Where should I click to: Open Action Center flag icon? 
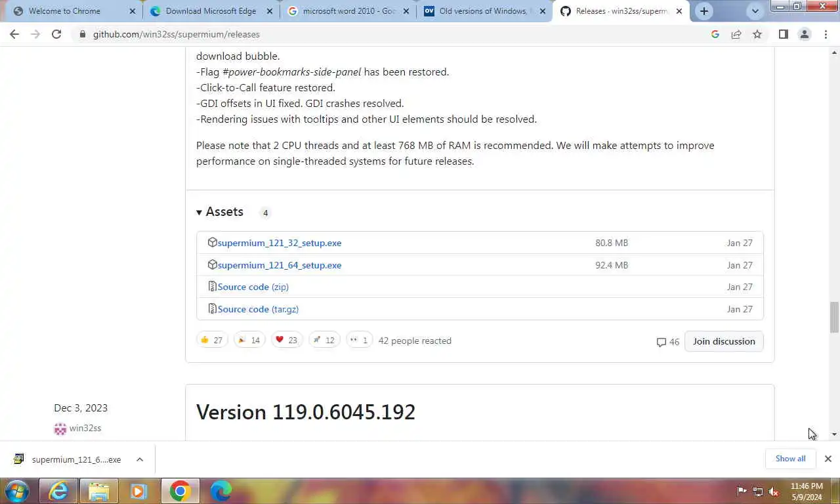(x=742, y=491)
